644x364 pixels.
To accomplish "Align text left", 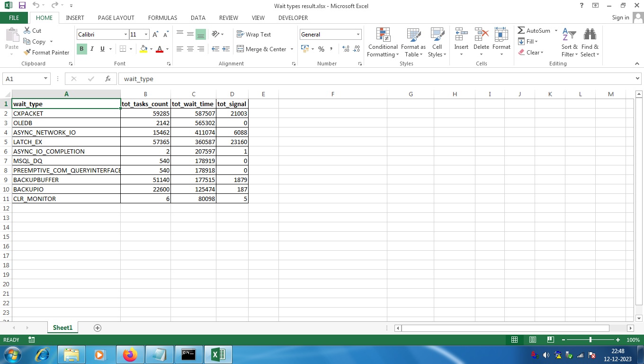I will [180, 49].
